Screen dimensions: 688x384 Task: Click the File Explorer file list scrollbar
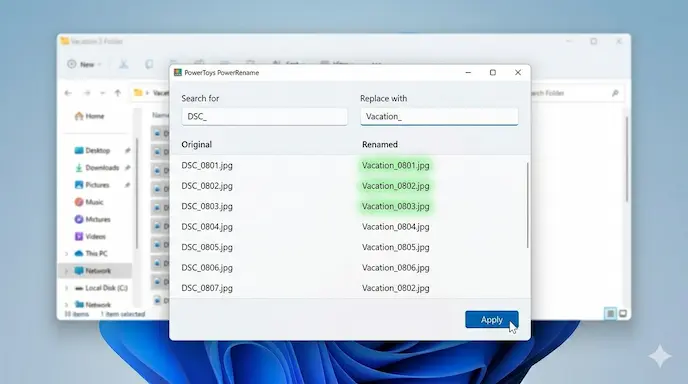pyautogui.click(x=627, y=159)
